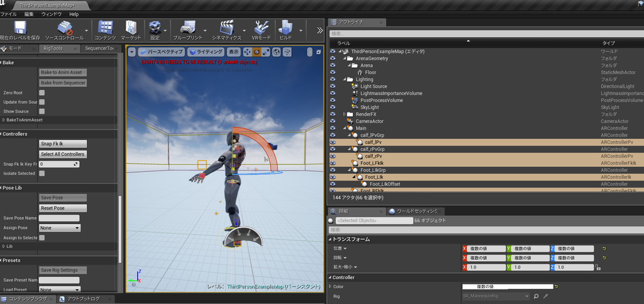The width and height of the screenshot is (644, 304).
Task: Enable the Zero Root checkbox
Action: pos(42,93)
